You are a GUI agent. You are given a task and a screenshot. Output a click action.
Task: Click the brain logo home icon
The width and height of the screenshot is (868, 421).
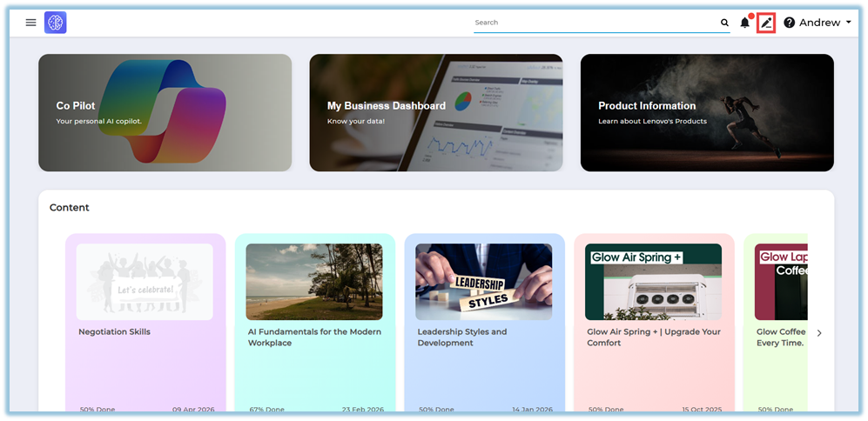56,23
